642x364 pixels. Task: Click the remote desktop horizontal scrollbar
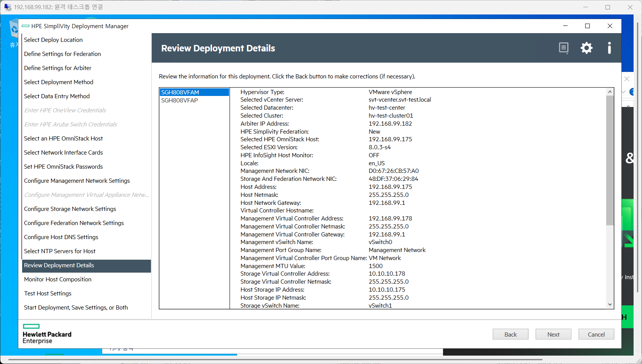click(275, 359)
